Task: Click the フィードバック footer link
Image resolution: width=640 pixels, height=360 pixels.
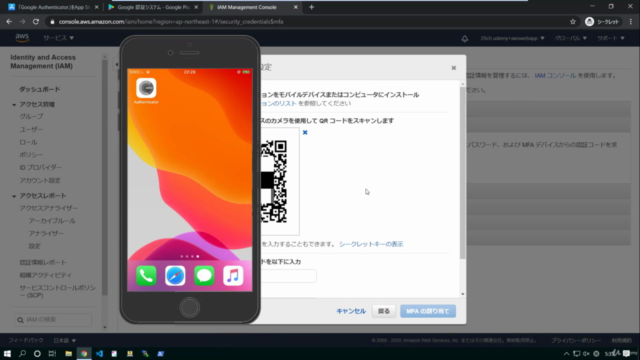Action: pyautogui.click(x=26, y=340)
